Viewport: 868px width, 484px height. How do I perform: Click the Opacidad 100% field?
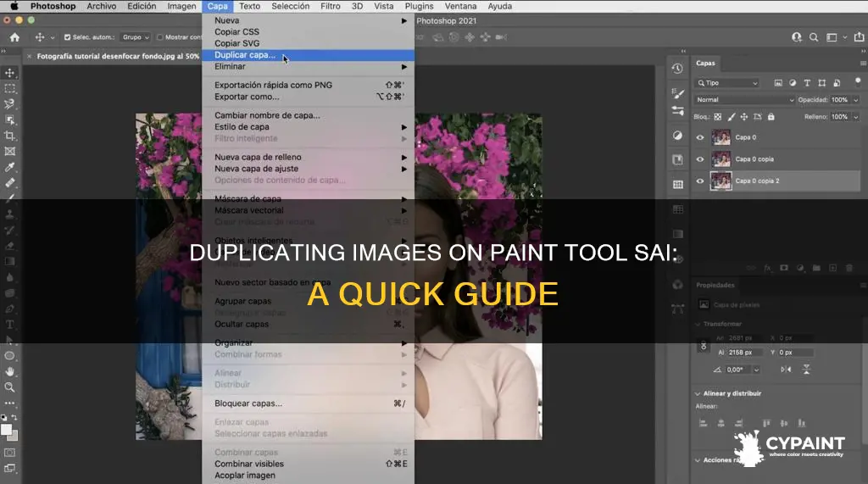pos(840,100)
